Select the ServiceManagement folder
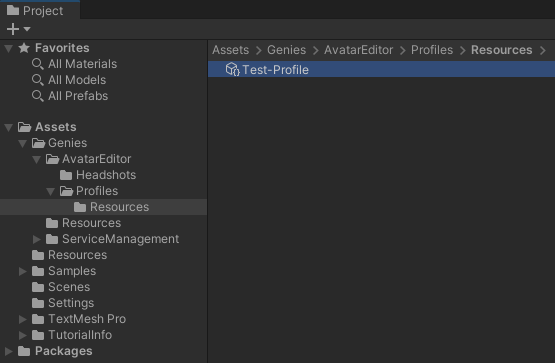The image size is (555, 363). (120, 239)
